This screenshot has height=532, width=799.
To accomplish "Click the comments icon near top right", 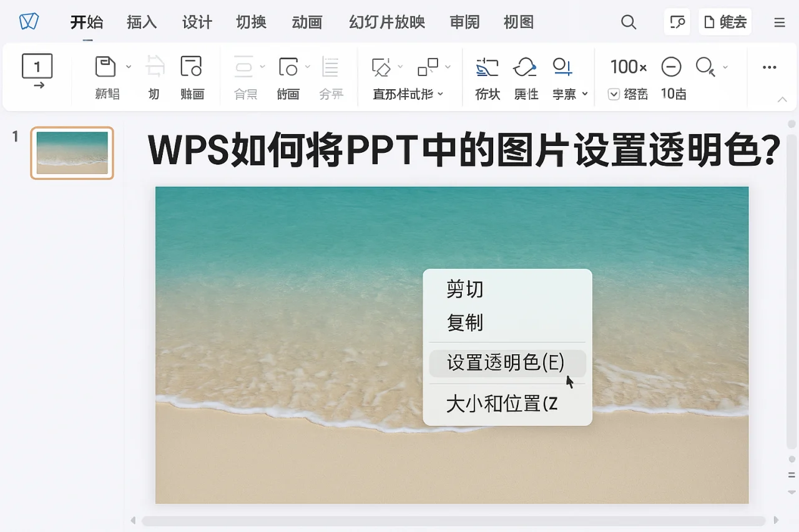I will pos(677,21).
